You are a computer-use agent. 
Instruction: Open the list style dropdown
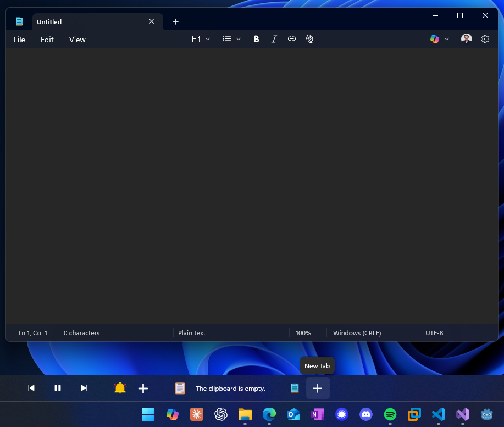[231, 39]
